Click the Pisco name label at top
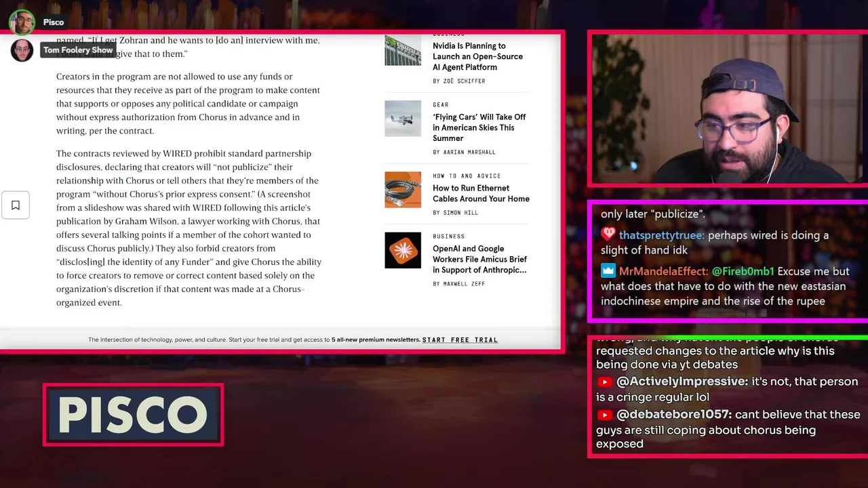 coord(54,22)
